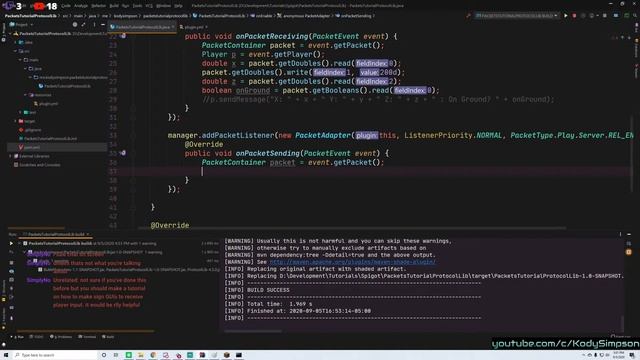Click the src breadcrumb in the navigation bar
Screen dimensions: 640x360
[65, 16]
